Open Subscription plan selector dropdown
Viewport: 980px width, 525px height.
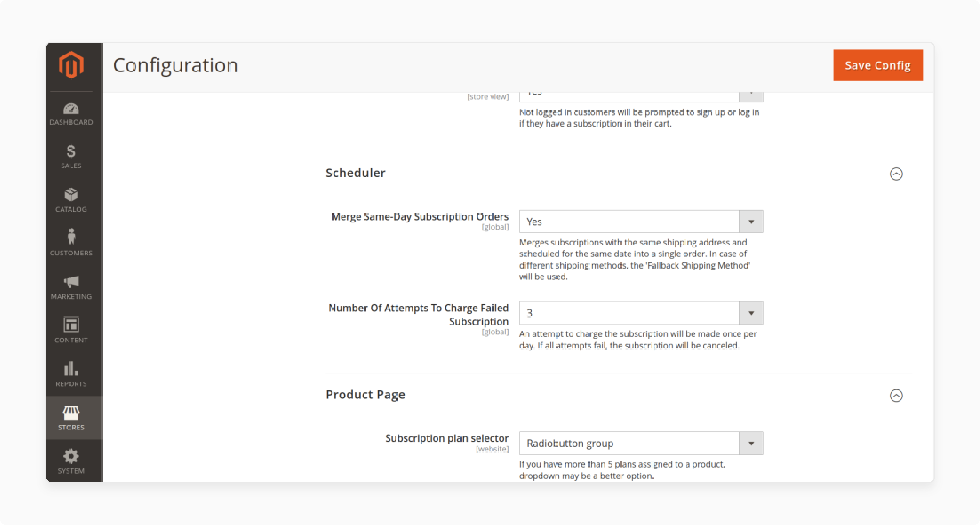tap(641, 443)
